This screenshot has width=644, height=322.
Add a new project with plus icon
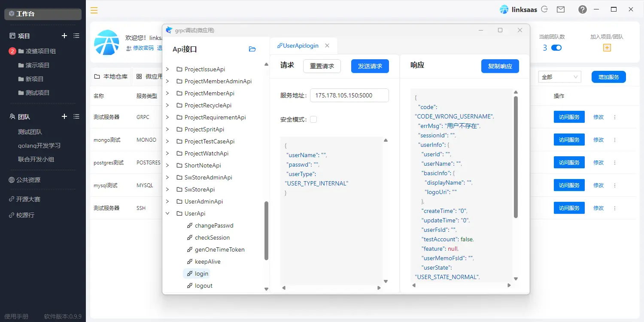[x=64, y=36]
